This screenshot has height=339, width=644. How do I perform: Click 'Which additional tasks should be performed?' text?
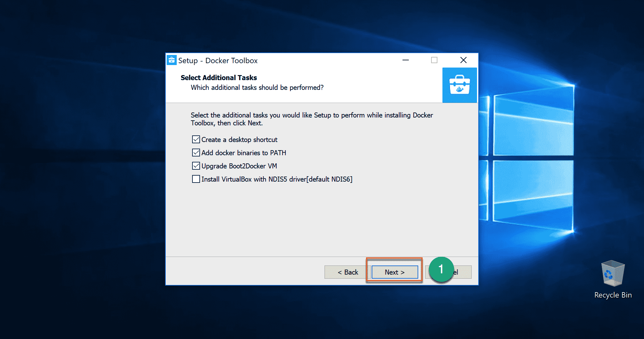tap(257, 88)
